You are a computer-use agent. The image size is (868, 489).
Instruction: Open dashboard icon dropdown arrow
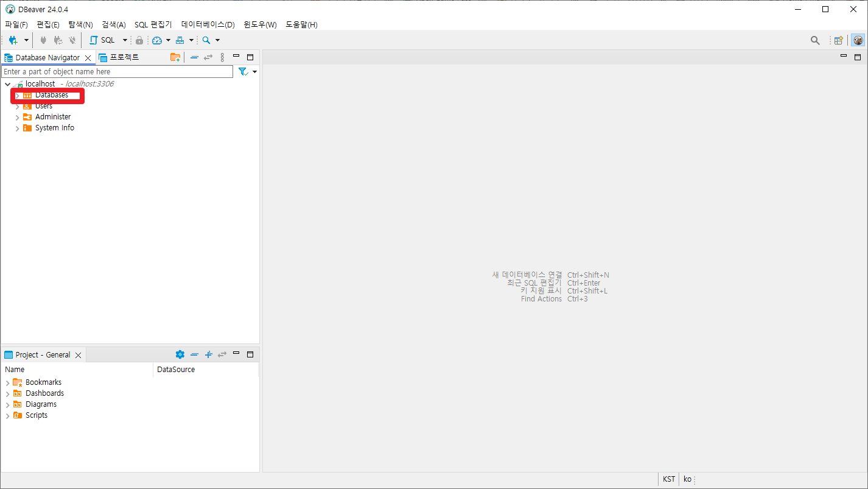click(x=168, y=40)
